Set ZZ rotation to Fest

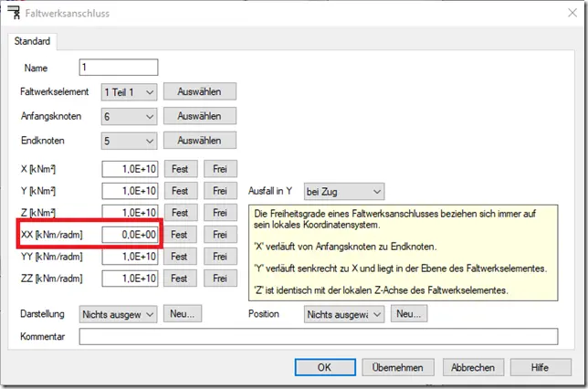[x=180, y=278]
